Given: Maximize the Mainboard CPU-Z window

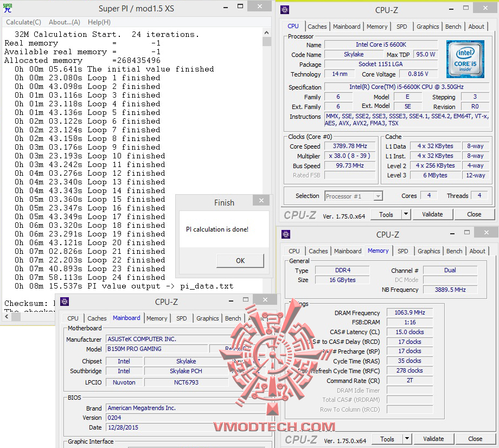Looking at the screenshot, I should click(246, 300).
